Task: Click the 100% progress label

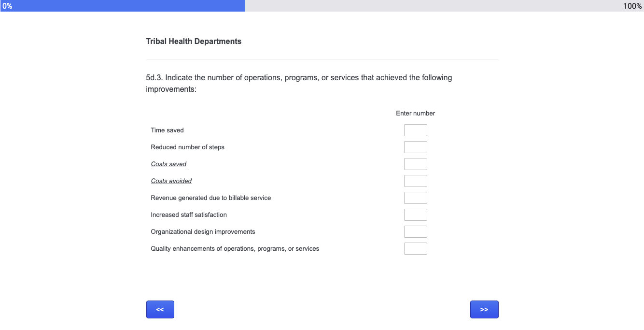Action: [x=632, y=6]
